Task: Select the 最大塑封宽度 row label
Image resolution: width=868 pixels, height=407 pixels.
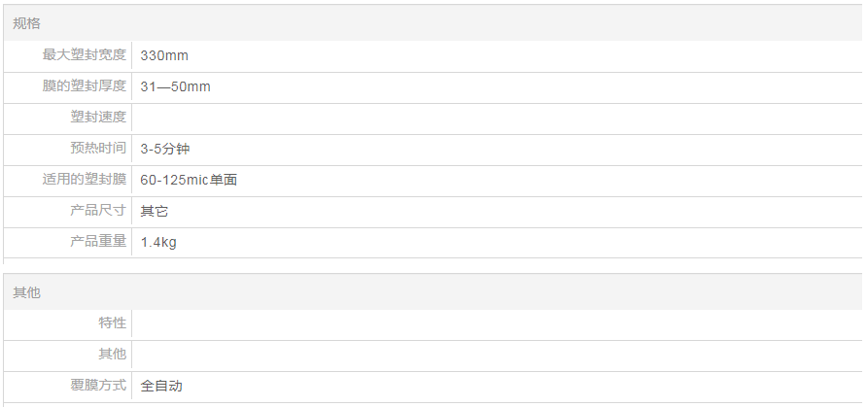Action: pos(85,55)
